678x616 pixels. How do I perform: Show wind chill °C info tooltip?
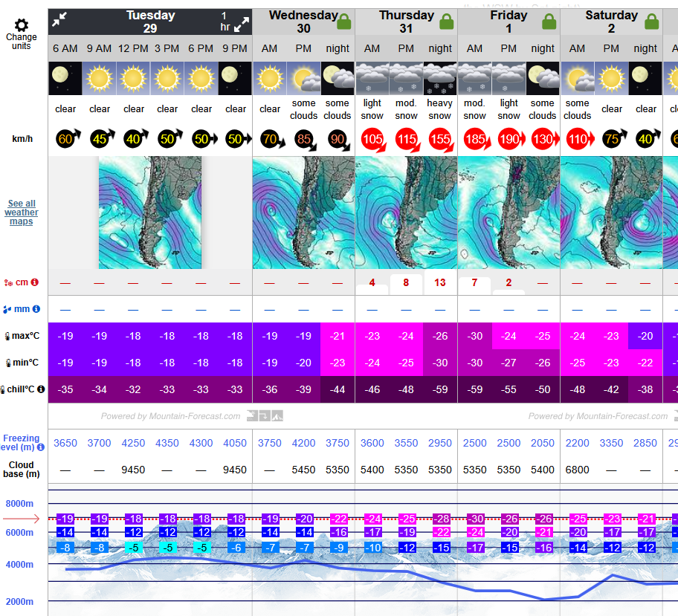(x=41, y=389)
